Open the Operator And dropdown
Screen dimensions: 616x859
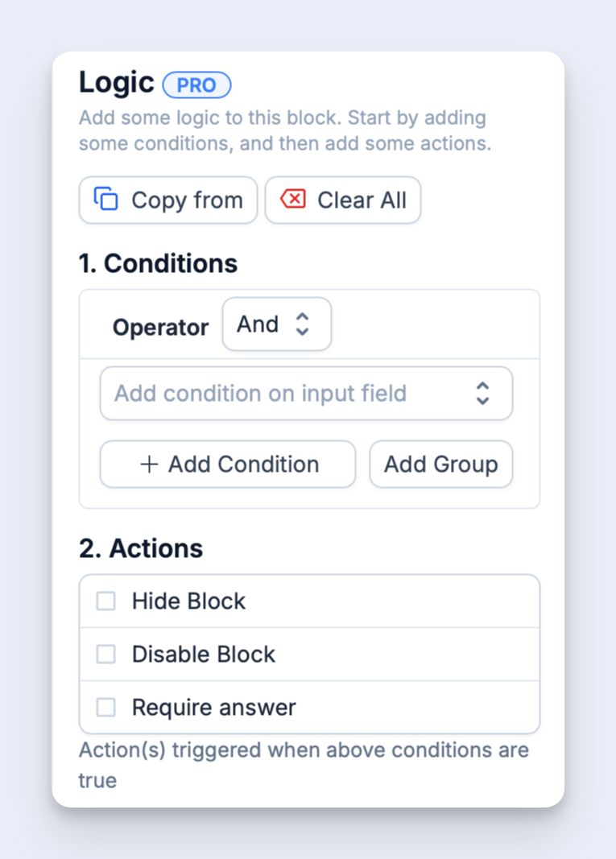point(276,324)
